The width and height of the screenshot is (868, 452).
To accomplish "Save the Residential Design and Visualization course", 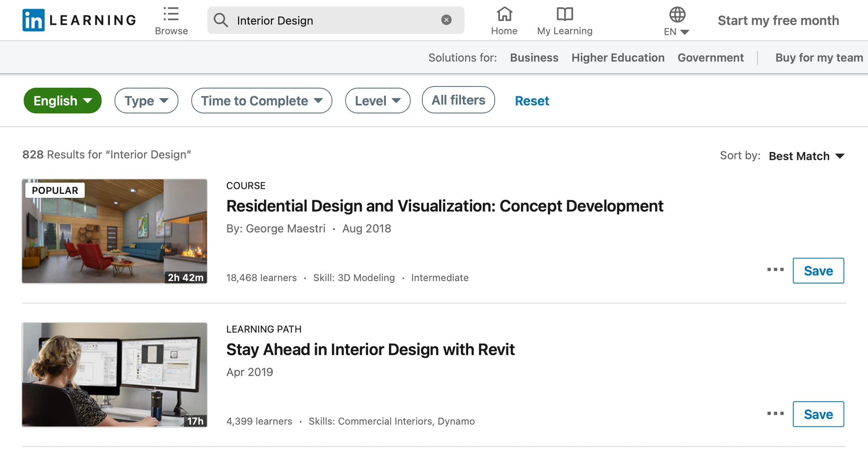I will tap(818, 271).
